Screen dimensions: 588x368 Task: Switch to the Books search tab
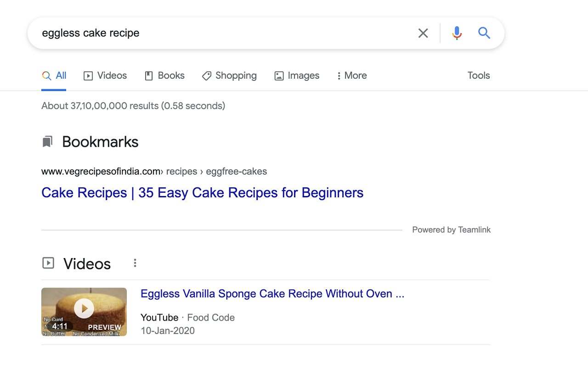tap(164, 76)
